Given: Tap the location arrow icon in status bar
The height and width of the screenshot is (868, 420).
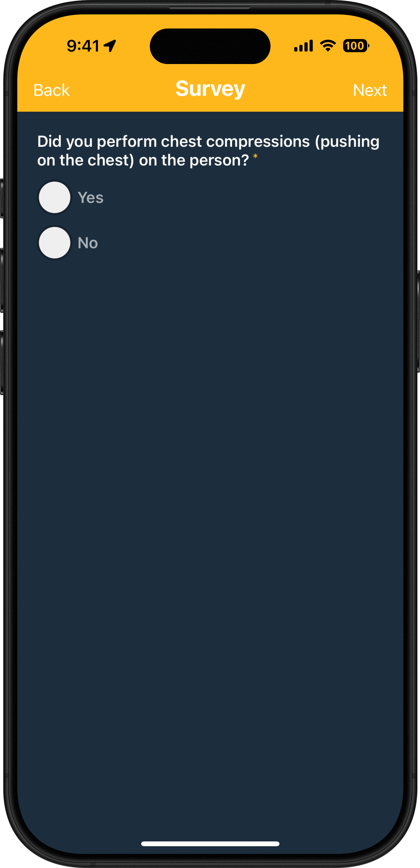Looking at the screenshot, I should coord(110,46).
